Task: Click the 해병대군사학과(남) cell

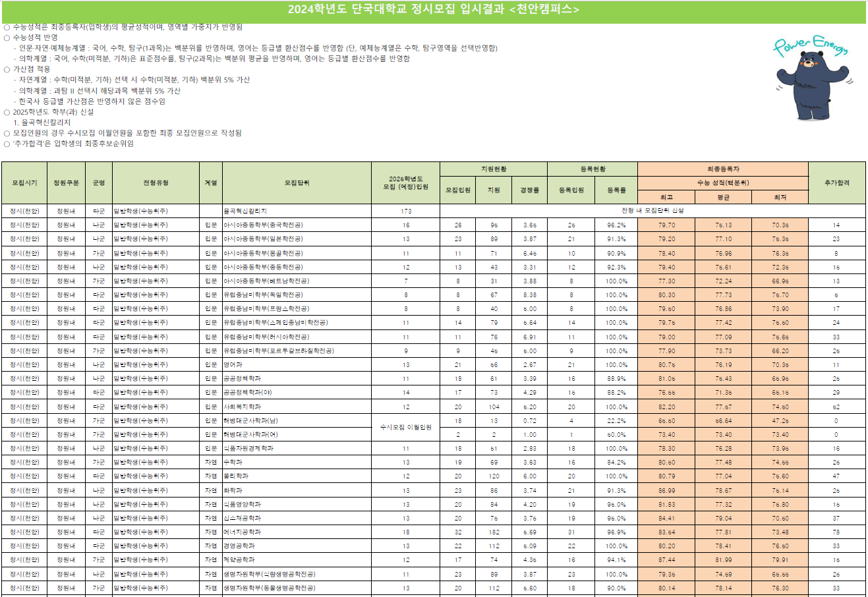Action: point(297,420)
